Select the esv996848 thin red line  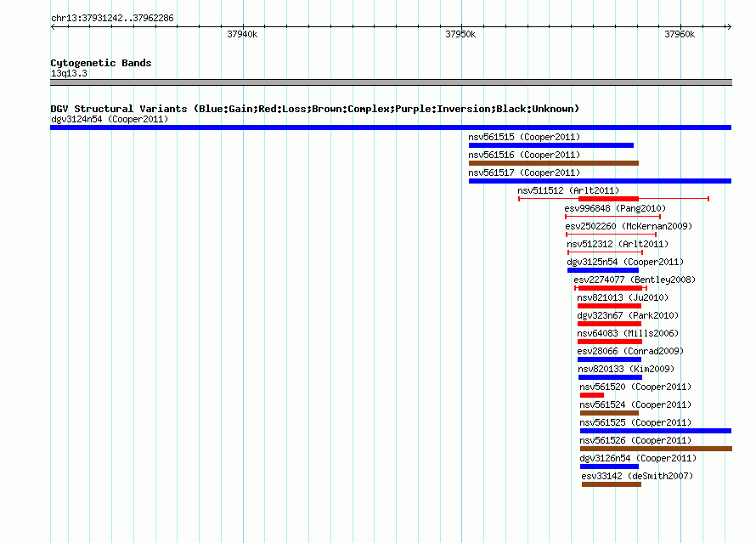612,217
